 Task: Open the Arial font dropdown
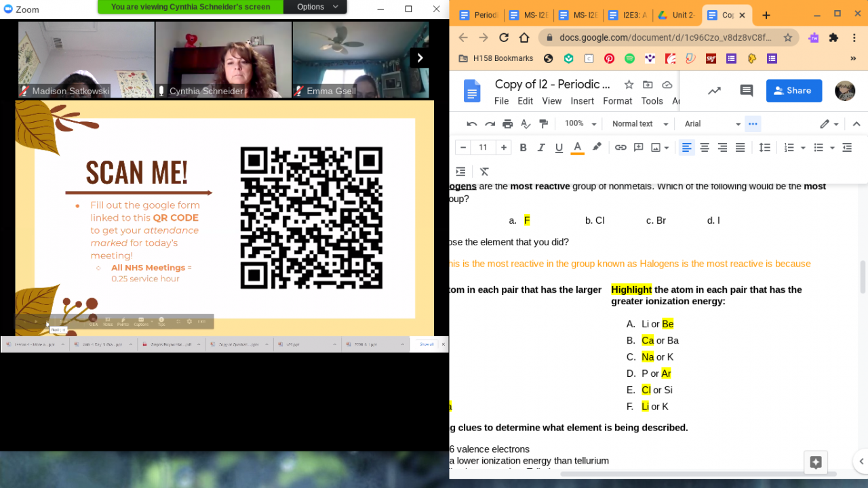713,124
